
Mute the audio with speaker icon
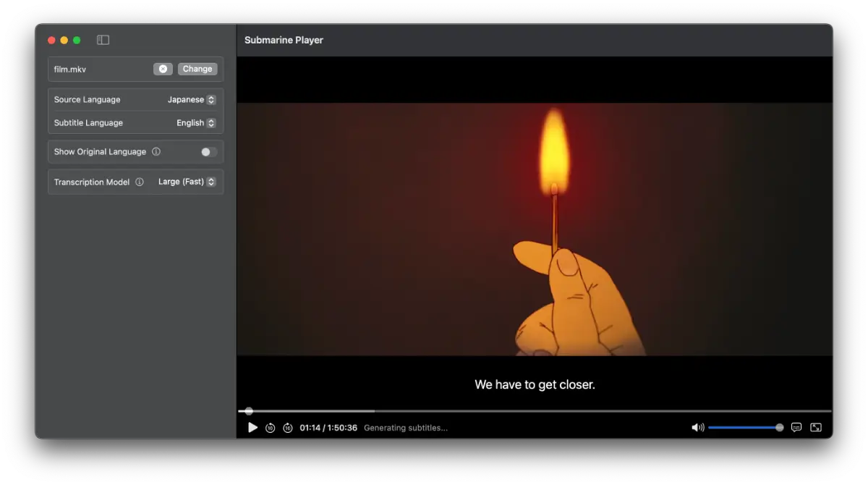tap(697, 428)
